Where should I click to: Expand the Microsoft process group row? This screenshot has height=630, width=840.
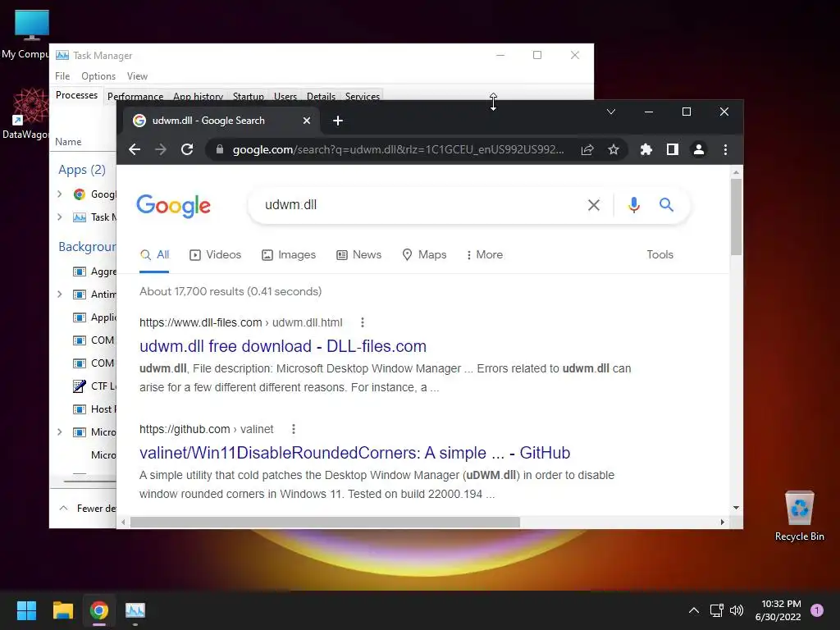coord(60,431)
